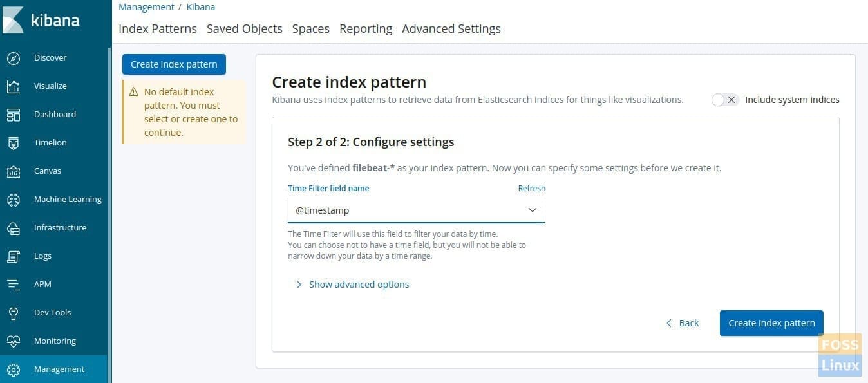Open Discover via compass icon
868x383 pixels.
pos(14,58)
